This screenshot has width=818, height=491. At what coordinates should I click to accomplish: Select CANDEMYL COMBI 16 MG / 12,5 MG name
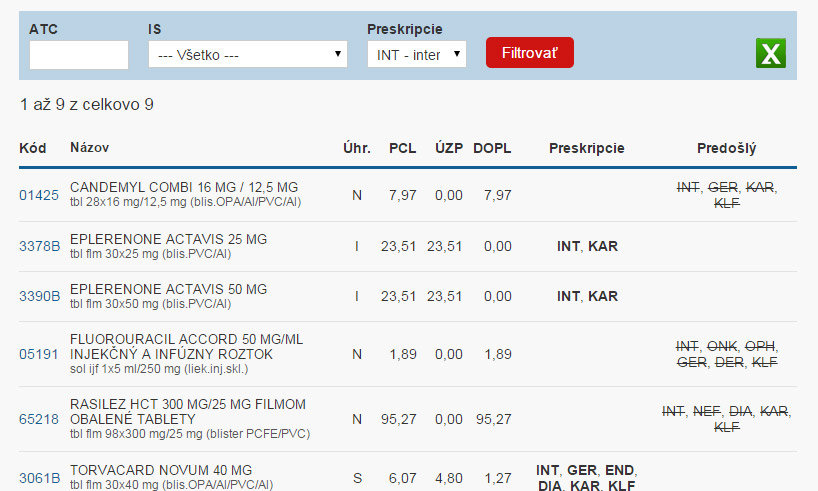184,187
